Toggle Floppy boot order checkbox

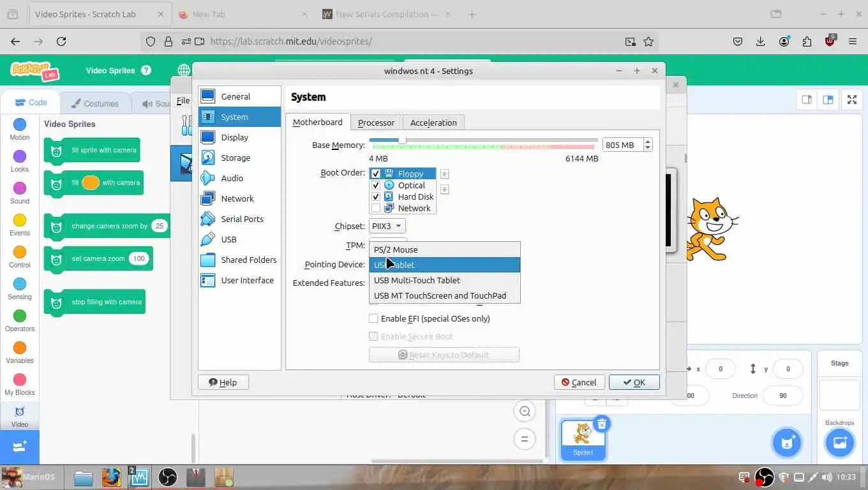coord(376,174)
